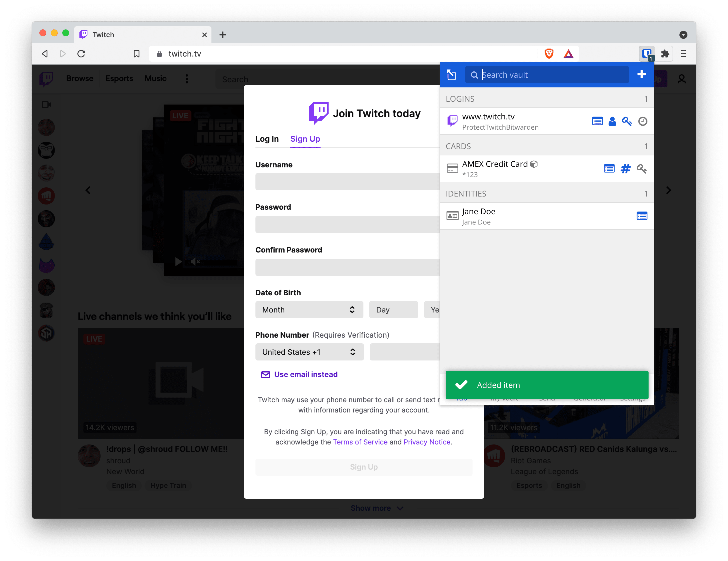The height and width of the screenshot is (561, 728).
Task: Click the CARDS section header
Action: click(x=547, y=146)
